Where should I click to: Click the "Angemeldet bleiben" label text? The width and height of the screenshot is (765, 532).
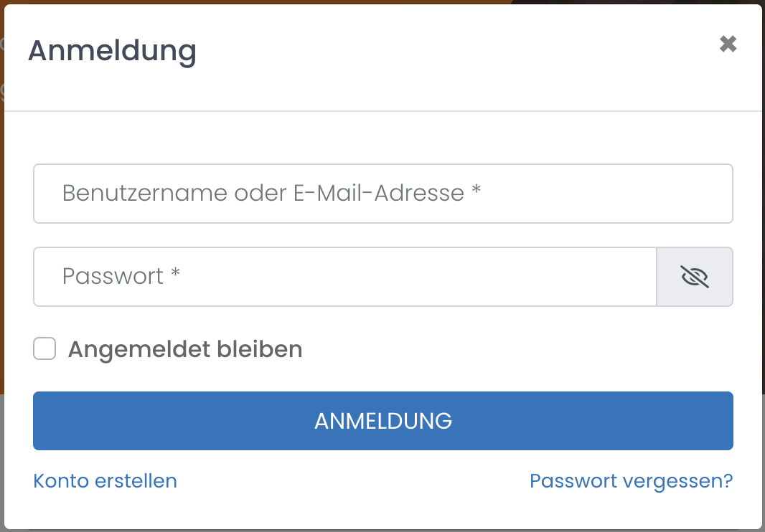pos(184,349)
